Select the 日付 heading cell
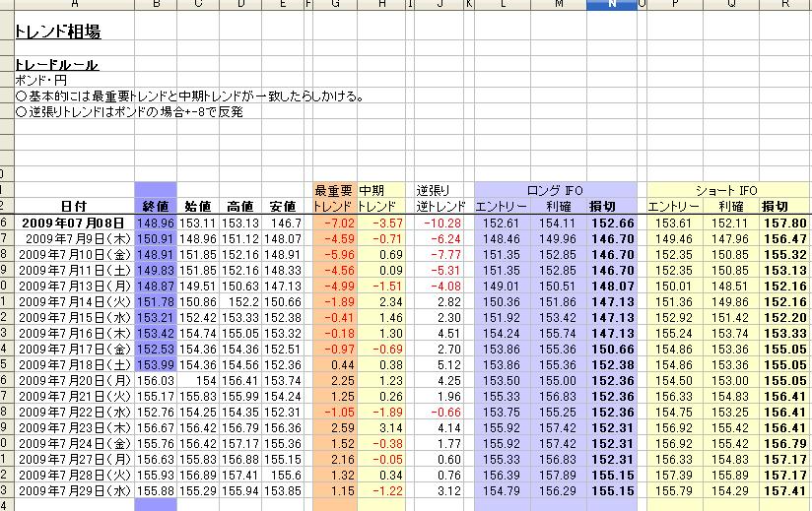 (x=73, y=207)
